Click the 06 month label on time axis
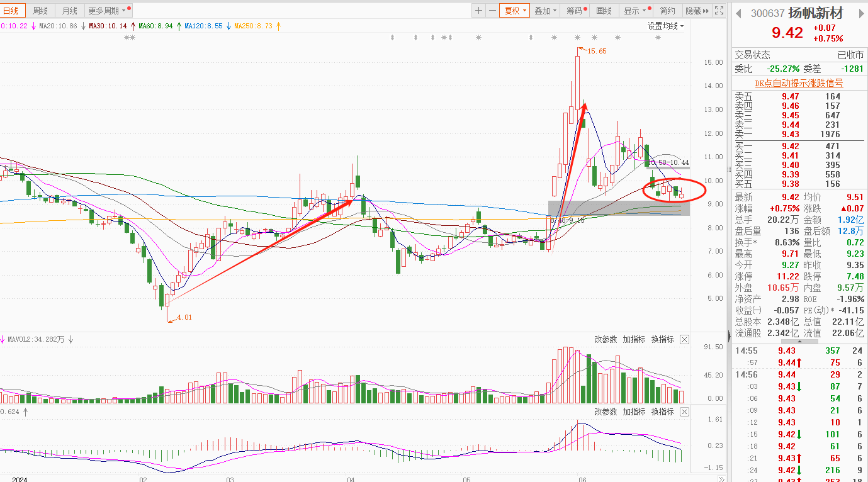 pyautogui.click(x=583, y=479)
